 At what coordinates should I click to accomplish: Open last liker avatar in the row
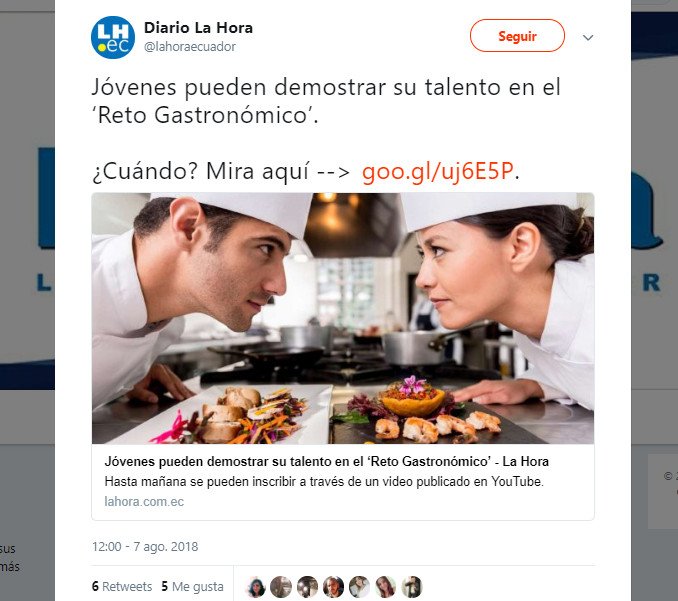click(411, 587)
